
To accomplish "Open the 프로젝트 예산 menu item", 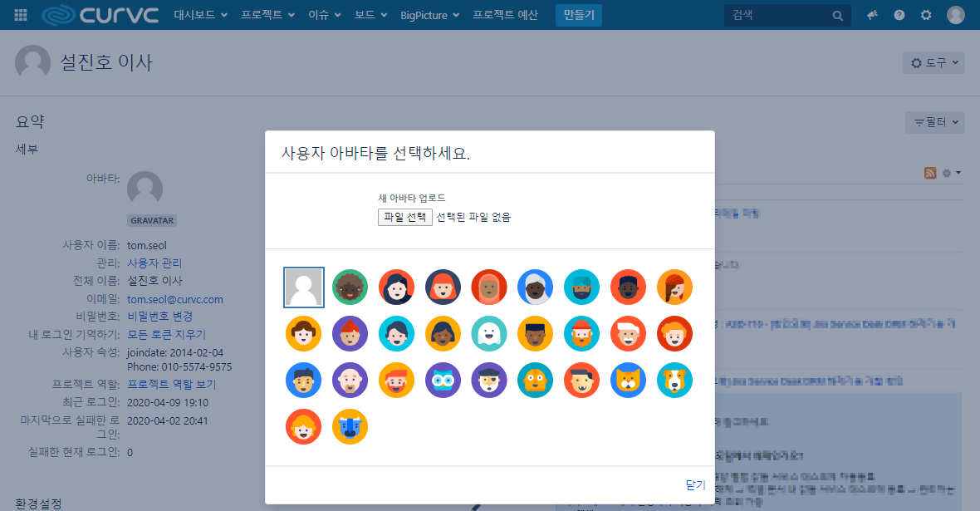I will click(x=505, y=15).
